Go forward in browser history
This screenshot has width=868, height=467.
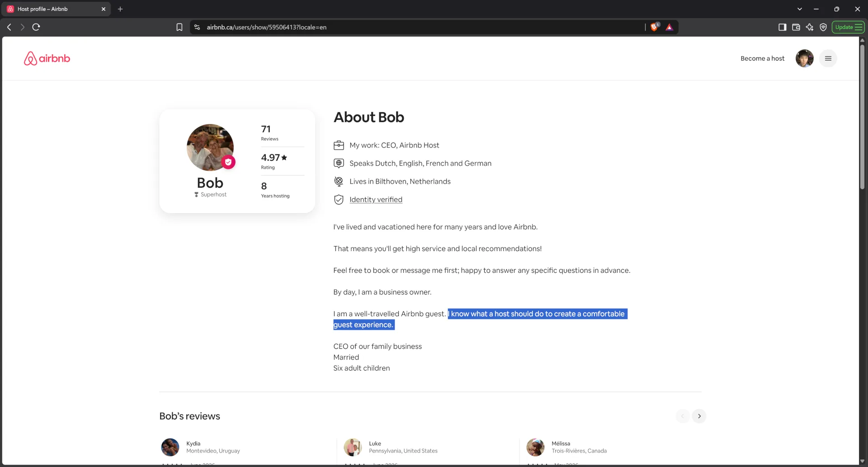pos(22,27)
